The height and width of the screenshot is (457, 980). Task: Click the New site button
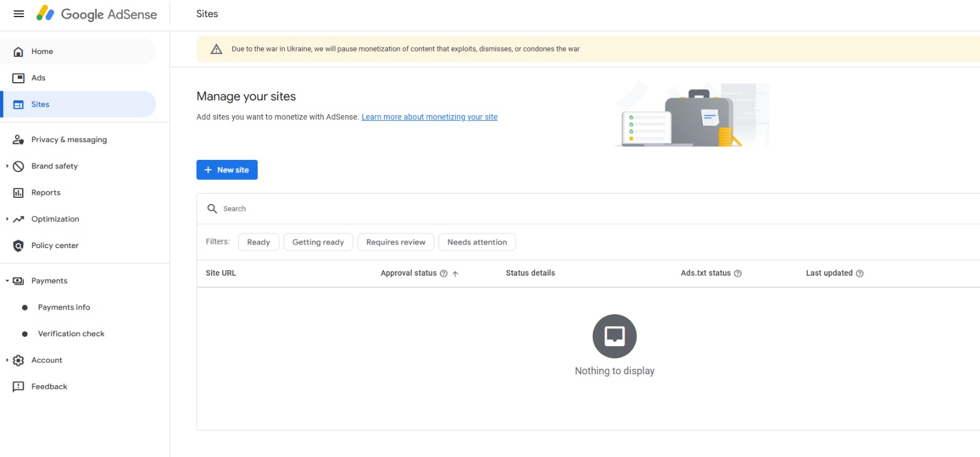(x=227, y=170)
